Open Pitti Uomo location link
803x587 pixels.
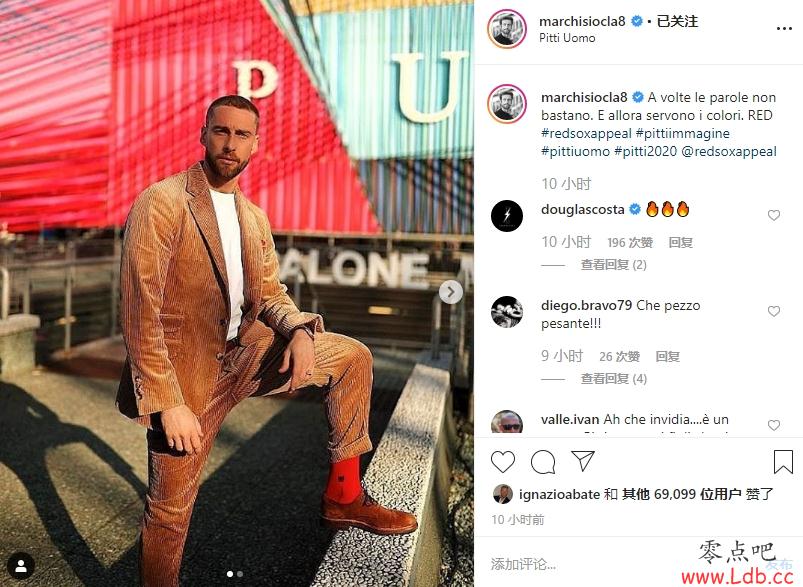click(x=567, y=38)
